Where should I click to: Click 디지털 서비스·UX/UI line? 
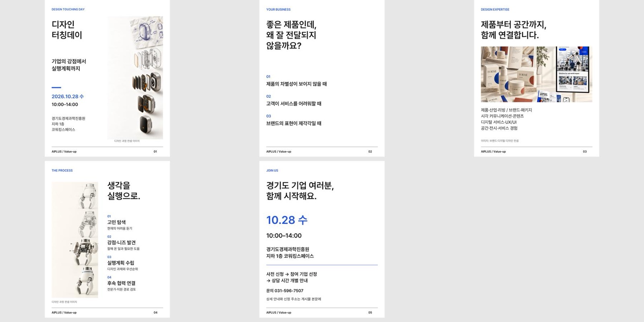pyautogui.click(x=499, y=122)
